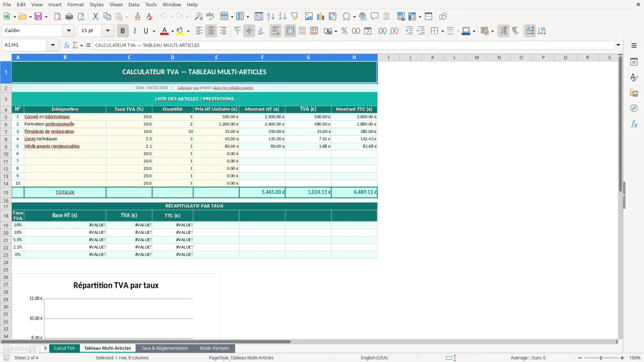Screen dimensions: 644x362
Task: Click the Formula equals button
Action: click(x=89, y=46)
